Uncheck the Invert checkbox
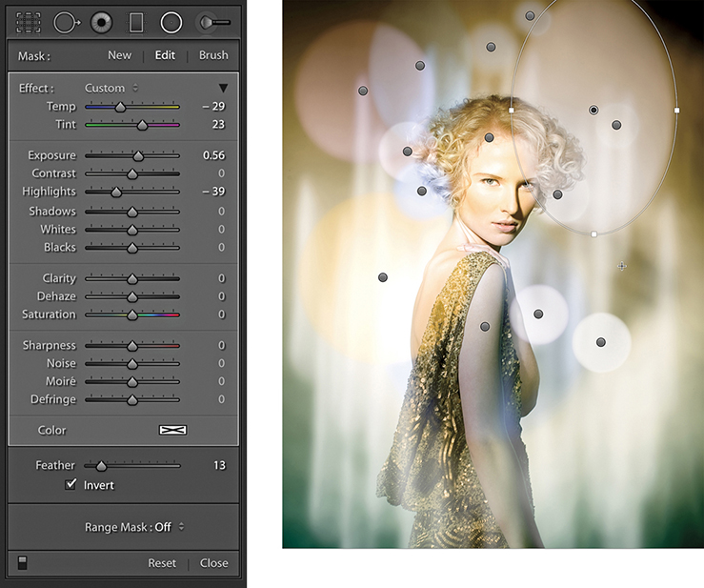The height and width of the screenshot is (588, 704). pyautogui.click(x=70, y=485)
